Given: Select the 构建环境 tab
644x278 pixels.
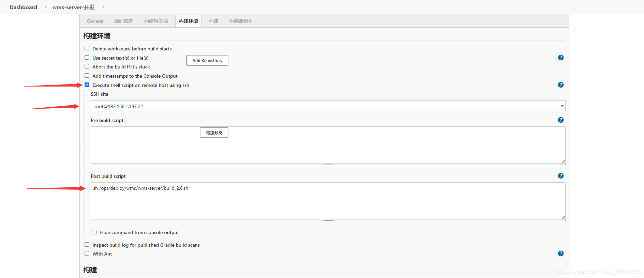Looking at the screenshot, I should tap(189, 21).
